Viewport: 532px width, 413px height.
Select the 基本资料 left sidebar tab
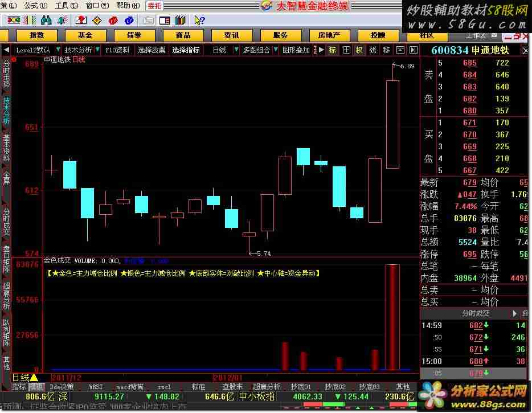6,148
